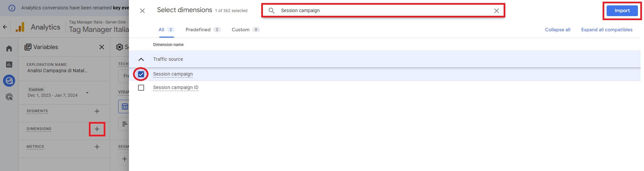Clear the dimension search text

[x=497, y=11]
